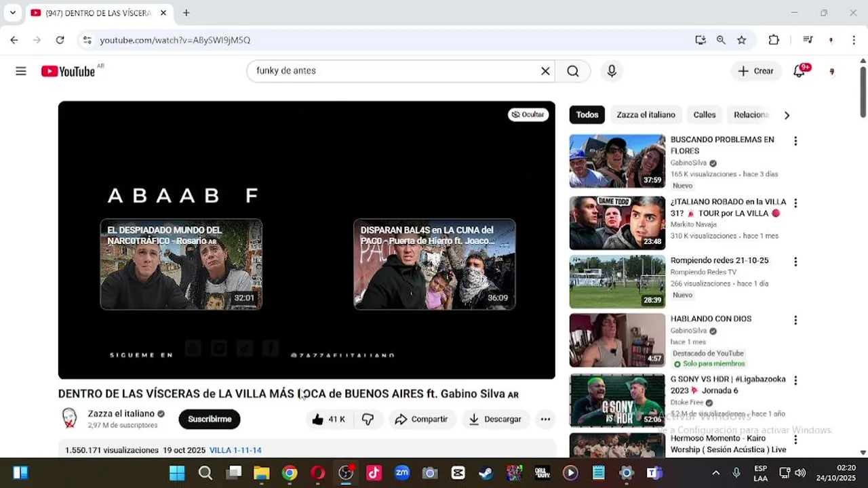Screen dimensions: 868x488
Task: Go back to the previous page
Action: [x=14, y=40]
